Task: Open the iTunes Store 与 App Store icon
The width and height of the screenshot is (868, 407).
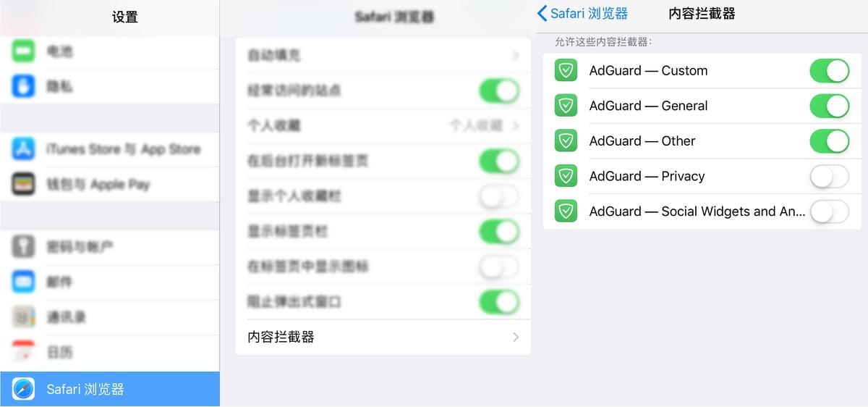Action: pyautogui.click(x=23, y=149)
